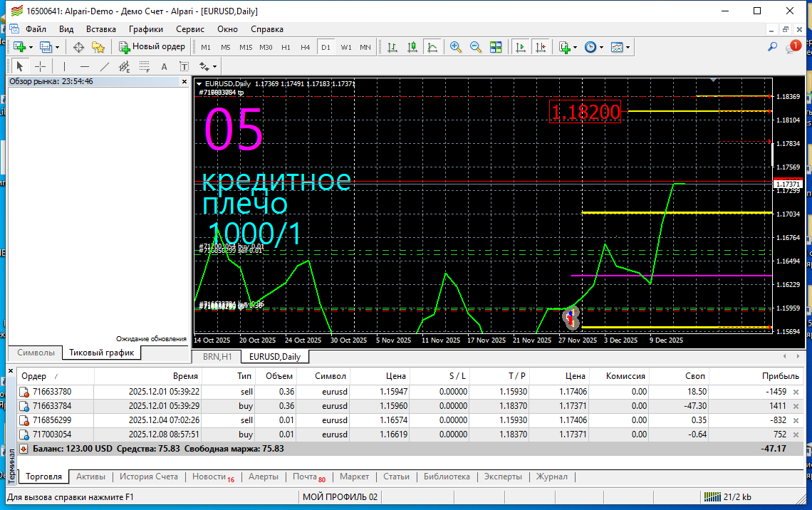Select the Crosshair tool

[41, 67]
